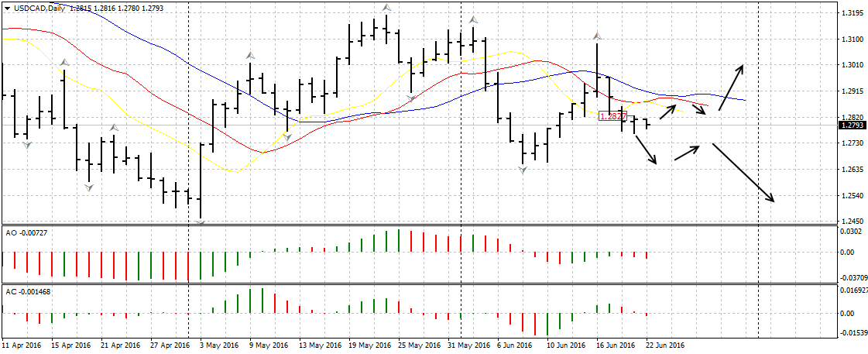The height and width of the screenshot is (354, 868).
Task: Select the up fractal above the 16 Jun high
Action: click(x=596, y=36)
